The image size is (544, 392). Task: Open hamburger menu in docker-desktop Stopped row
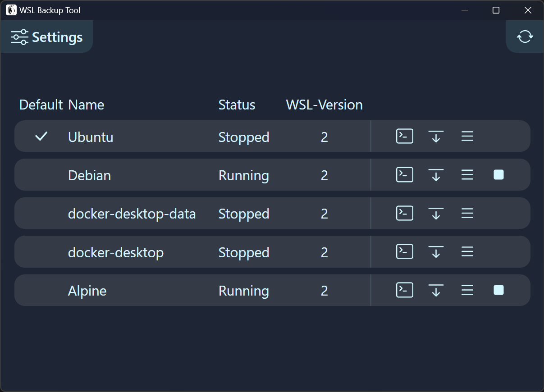pos(467,251)
